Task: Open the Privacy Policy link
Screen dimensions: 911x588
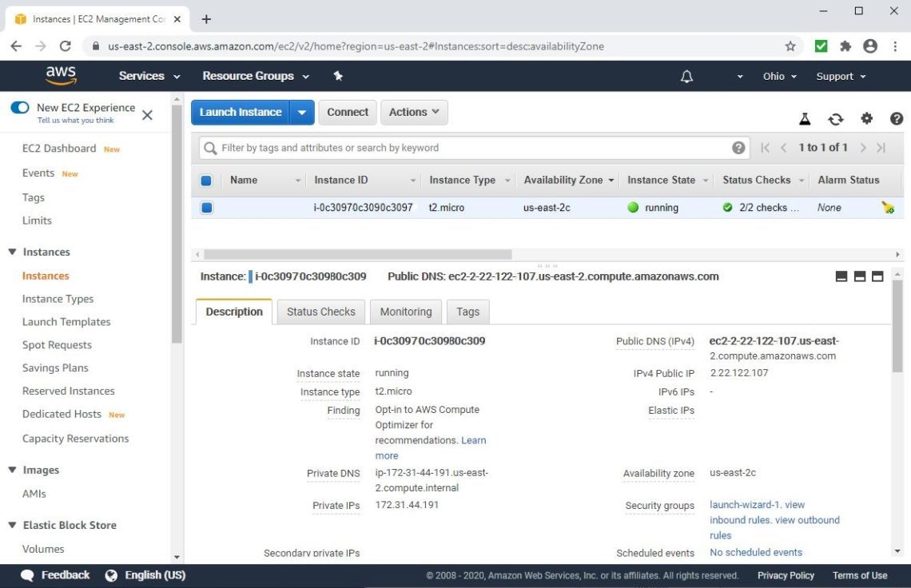Action: (786, 575)
